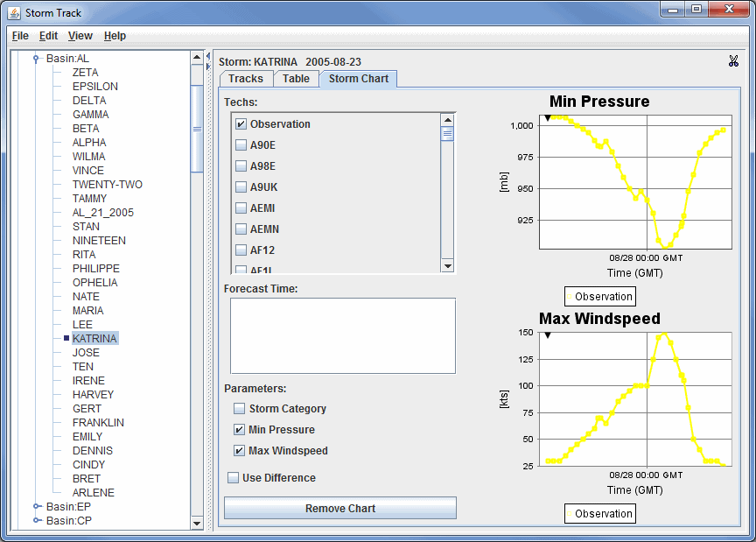Click the black triangle marker on Min Pressure chart
The image size is (756, 542).
click(548, 118)
